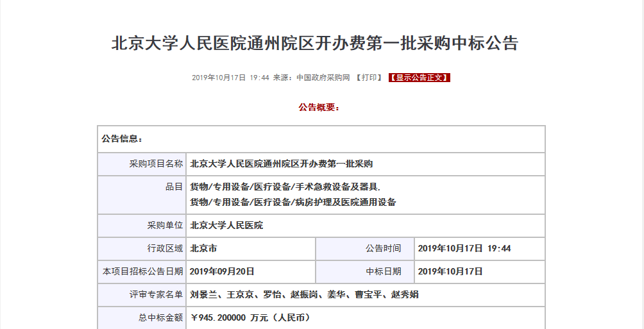
Task: Click the red heading 公告概要：
Action: click(319, 108)
